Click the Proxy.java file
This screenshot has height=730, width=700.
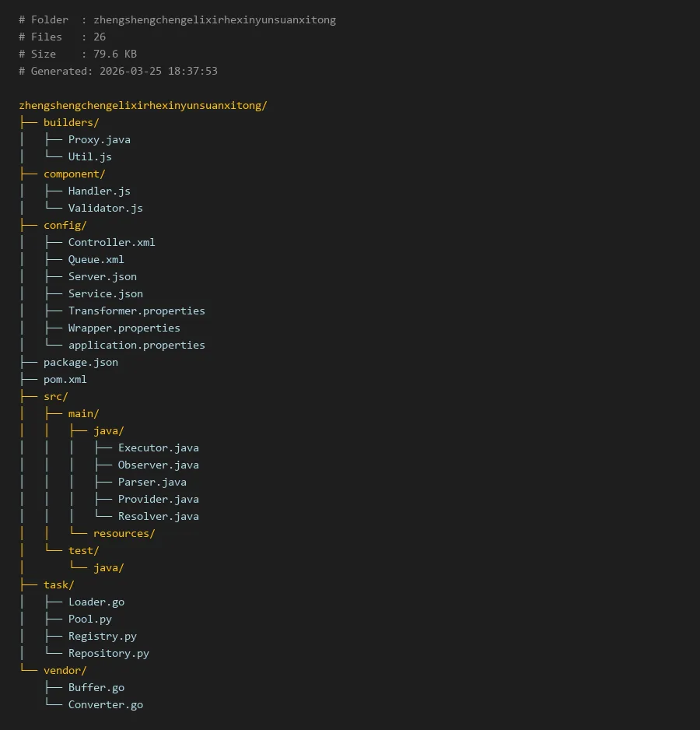(99, 139)
